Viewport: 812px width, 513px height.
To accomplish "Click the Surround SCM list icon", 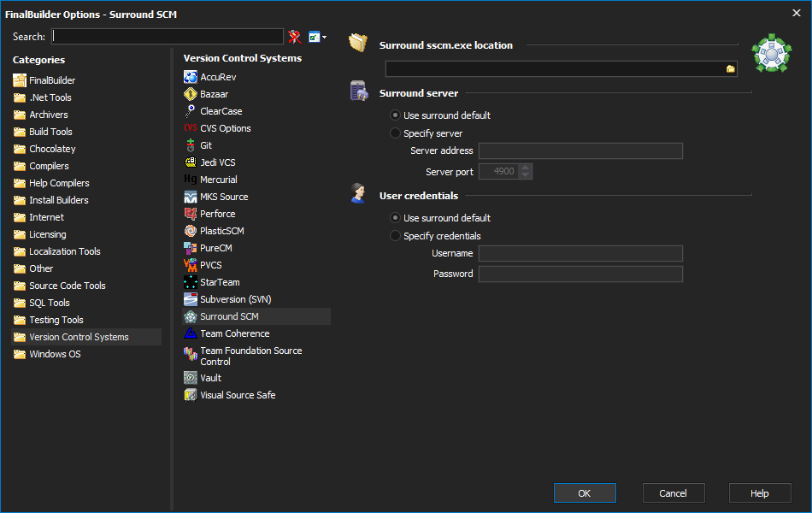I will (191, 316).
